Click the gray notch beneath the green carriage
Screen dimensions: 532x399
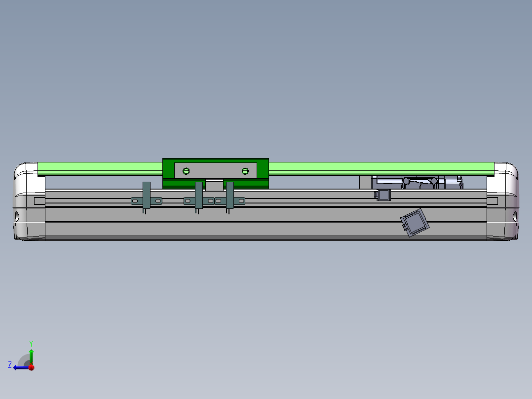coord(214,185)
